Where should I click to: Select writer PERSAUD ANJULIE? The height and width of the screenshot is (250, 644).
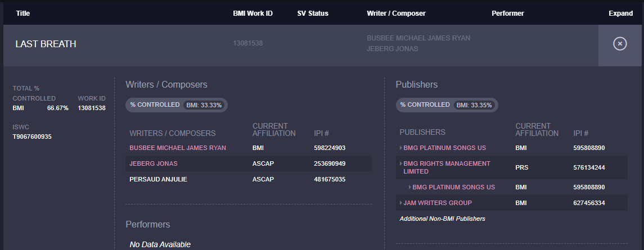pyautogui.click(x=158, y=179)
